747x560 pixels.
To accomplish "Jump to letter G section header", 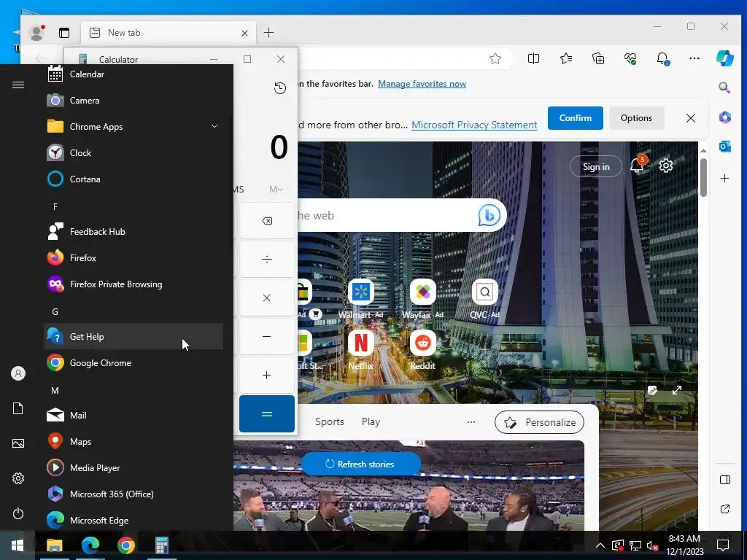I will (55, 312).
